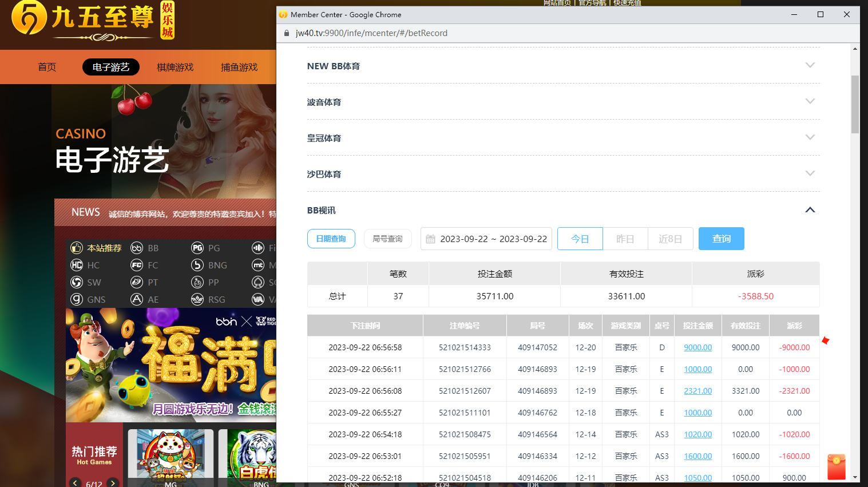Viewport: 868px width, 487px height.
Task: Select the 日期查询 query mode
Action: [x=331, y=239]
